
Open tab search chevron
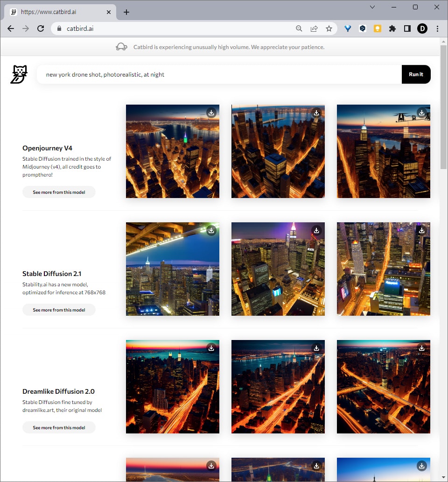pyautogui.click(x=372, y=7)
